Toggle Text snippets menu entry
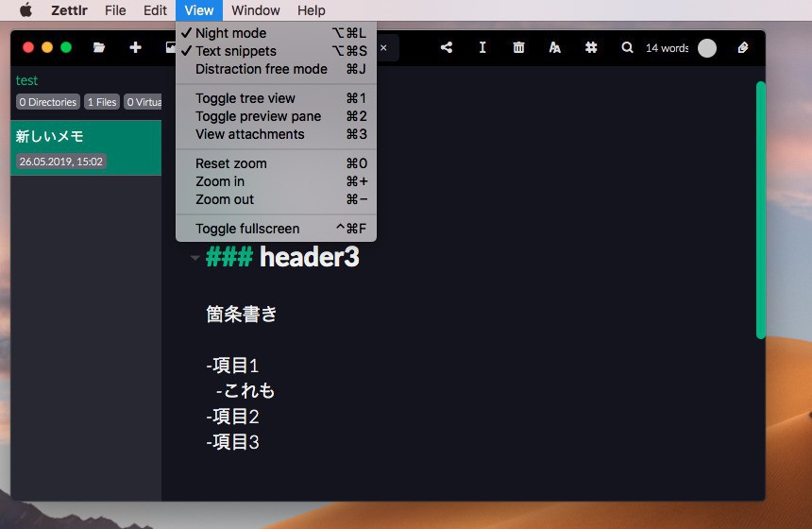Image resolution: width=812 pixels, height=529 pixels. (276, 51)
